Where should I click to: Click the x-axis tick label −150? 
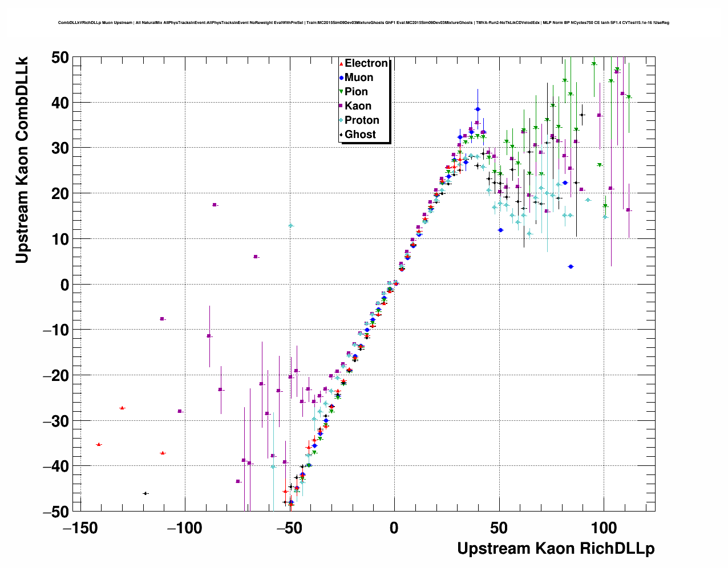(x=80, y=528)
